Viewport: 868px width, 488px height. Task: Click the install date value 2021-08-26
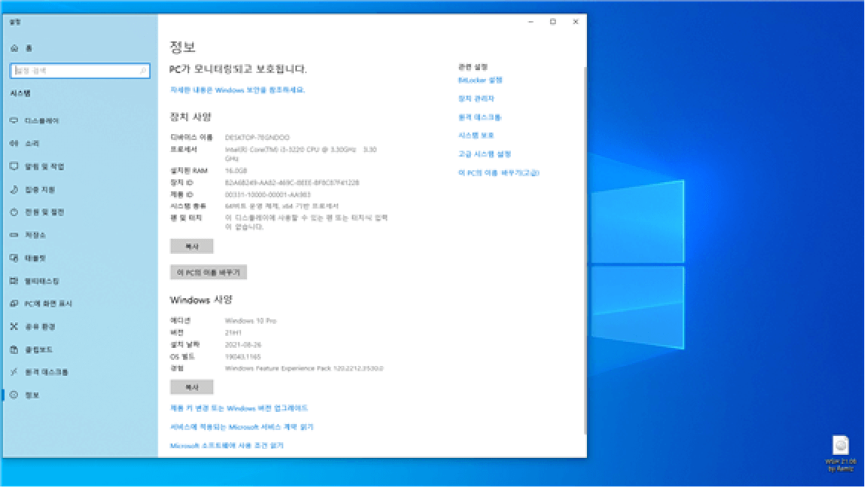coord(243,346)
